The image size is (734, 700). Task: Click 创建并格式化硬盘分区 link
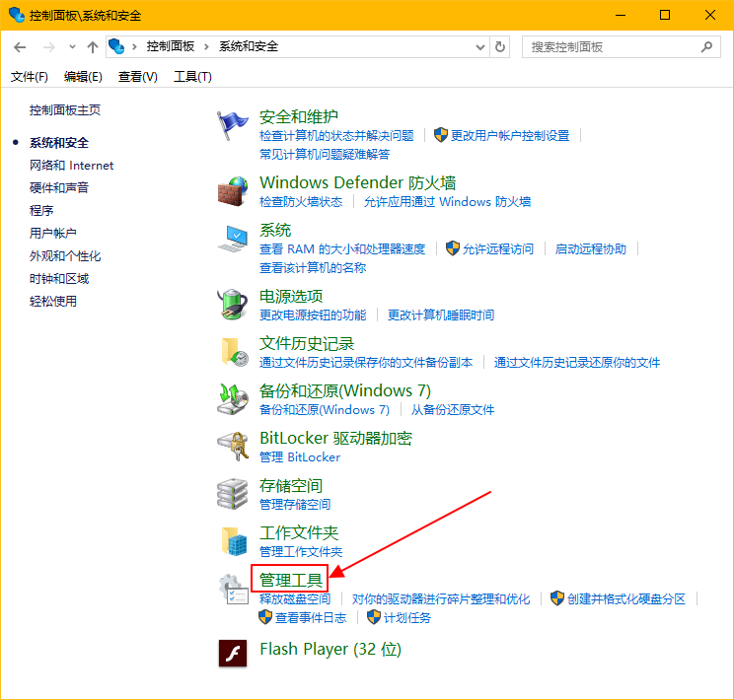[x=626, y=598]
